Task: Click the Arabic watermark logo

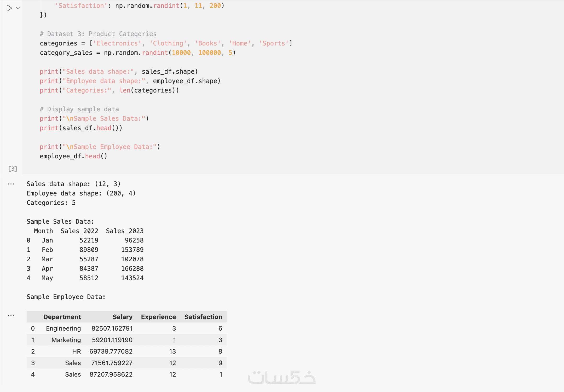Action: click(281, 377)
